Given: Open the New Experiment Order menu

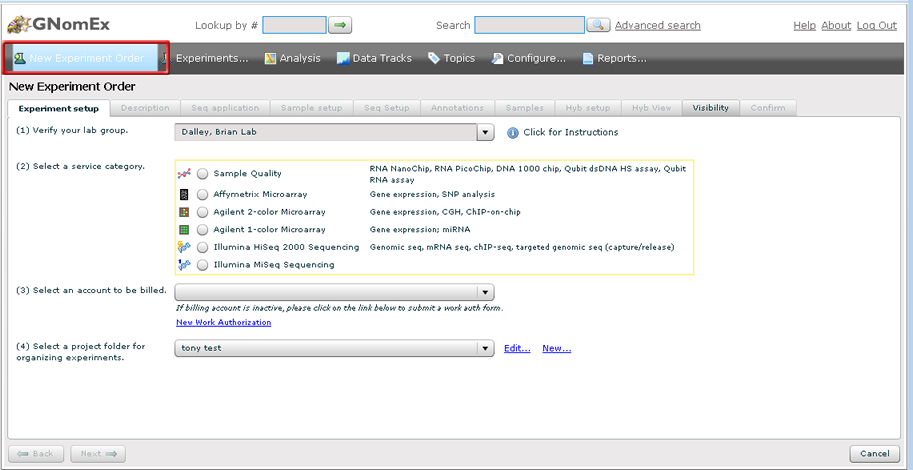Looking at the screenshot, I should click(x=86, y=58).
